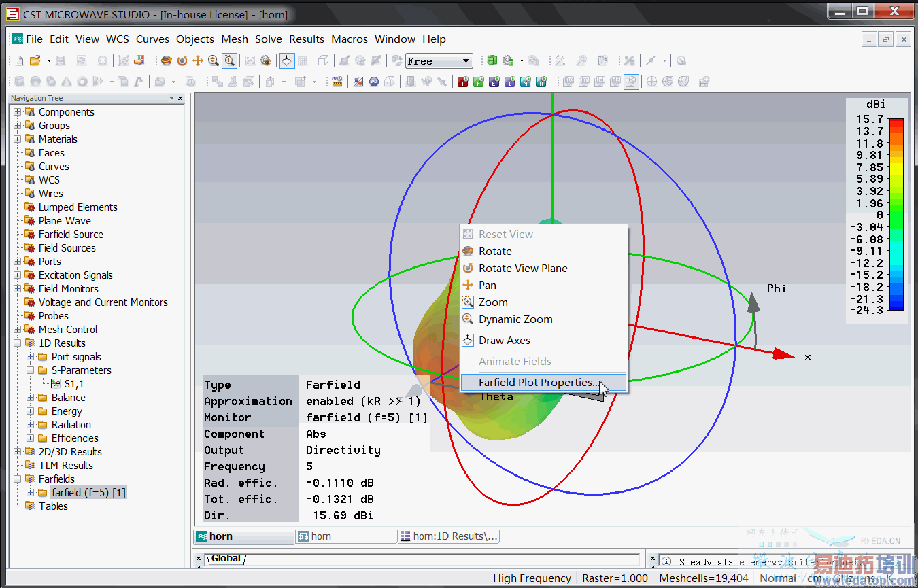Screen dimensions: 918x588
Task: Click the Rotate icon in context menu
Action: click(x=468, y=251)
